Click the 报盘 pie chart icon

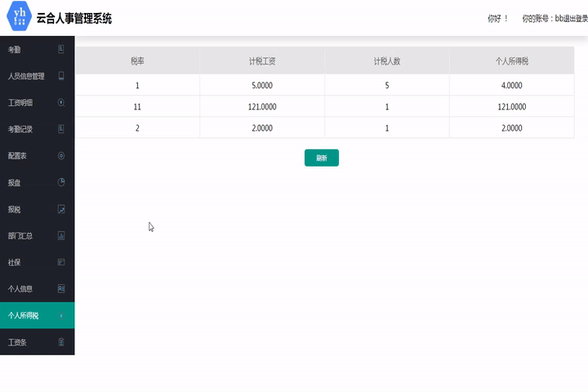(x=61, y=182)
